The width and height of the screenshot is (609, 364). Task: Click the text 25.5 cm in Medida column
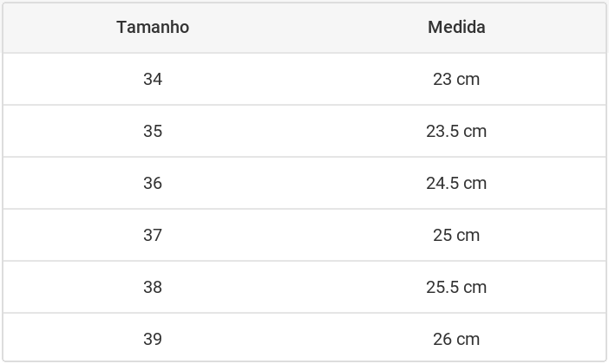456,287
